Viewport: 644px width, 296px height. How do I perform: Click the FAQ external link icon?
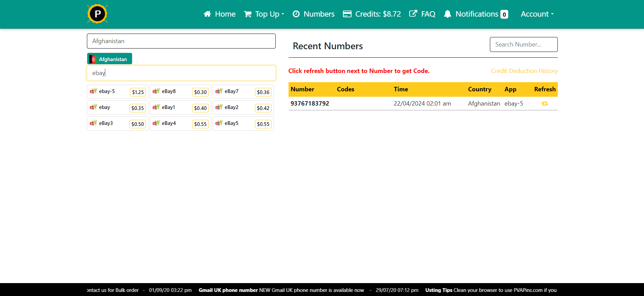(413, 14)
